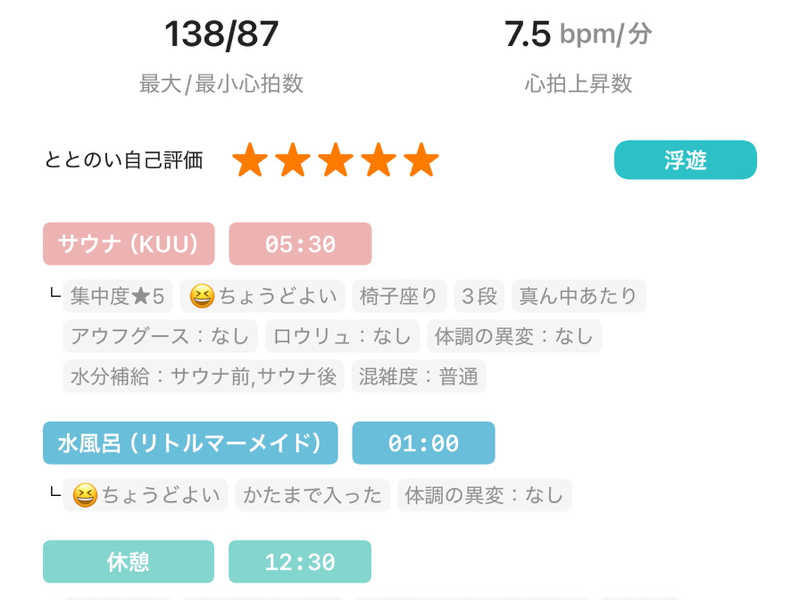Viewport: 800px width, 600px height.
Task: Tap the sauna time 05:30
Action: 300,244
